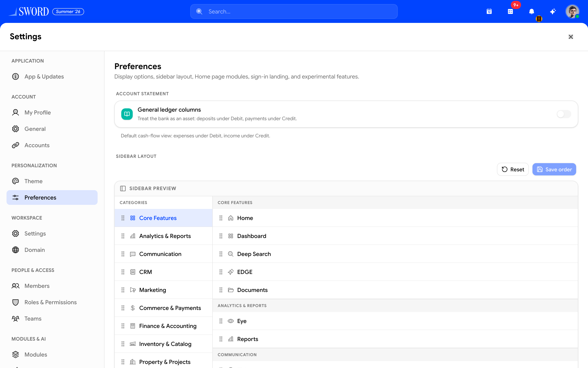Viewport: 588px width, 368px height.
Task: Select Preferences in settings sidebar
Action: (52, 197)
